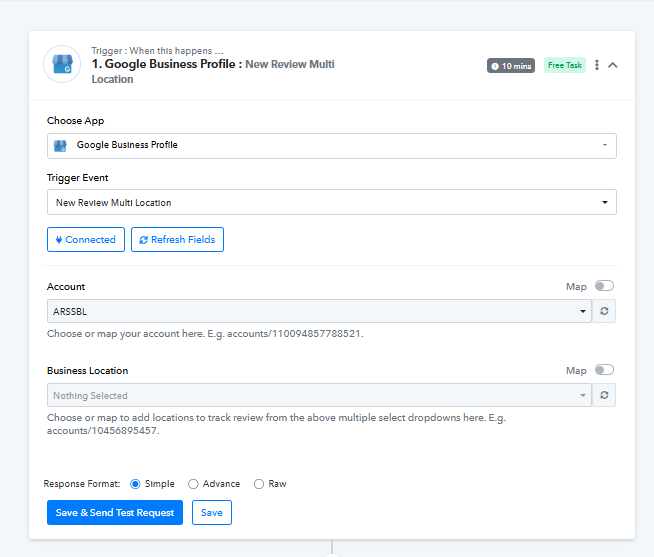The image size is (654, 557).
Task: Click the Account helper text
Action: click(205, 334)
